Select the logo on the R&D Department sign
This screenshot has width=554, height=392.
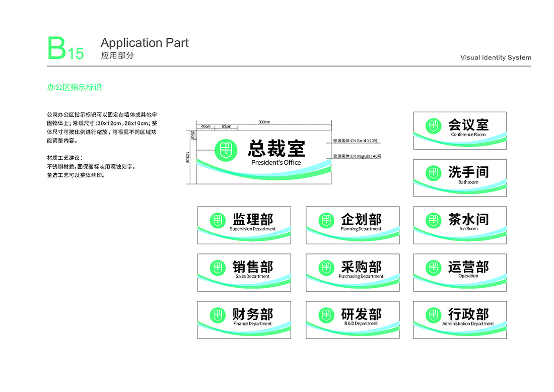[326, 315]
